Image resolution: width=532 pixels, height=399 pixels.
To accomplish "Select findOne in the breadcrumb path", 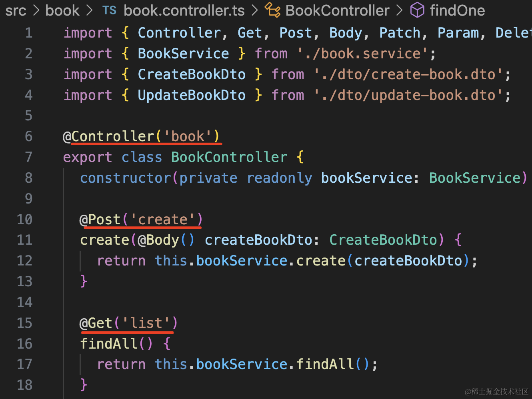I will click(x=457, y=10).
